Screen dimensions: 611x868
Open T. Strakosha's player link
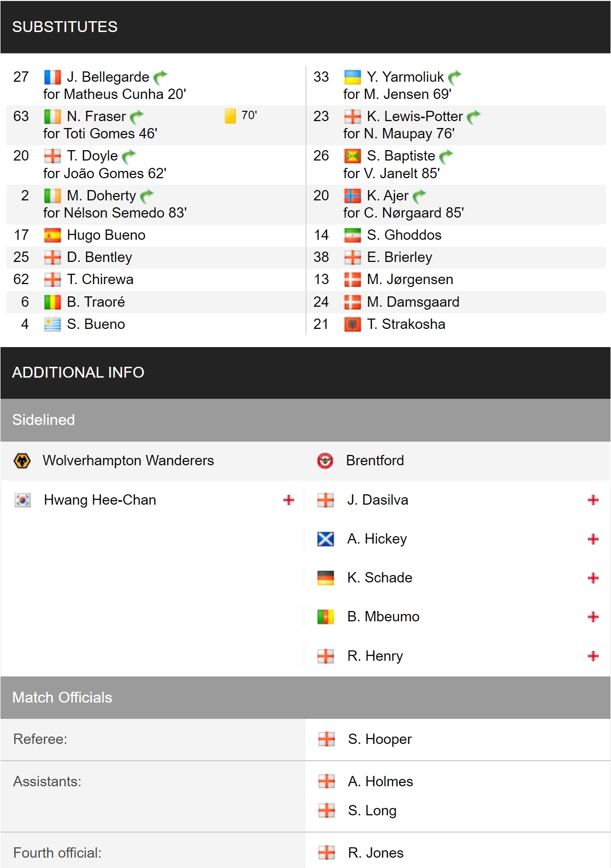click(406, 324)
